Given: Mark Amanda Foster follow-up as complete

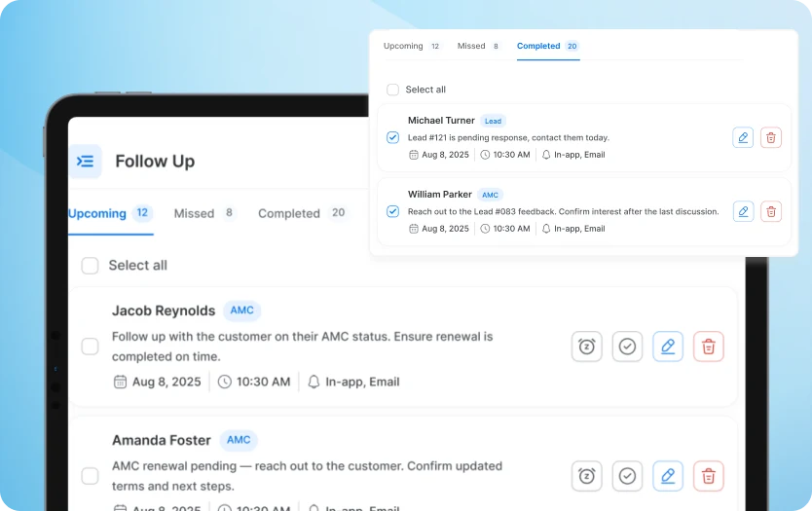Looking at the screenshot, I should [x=627, y=476].
